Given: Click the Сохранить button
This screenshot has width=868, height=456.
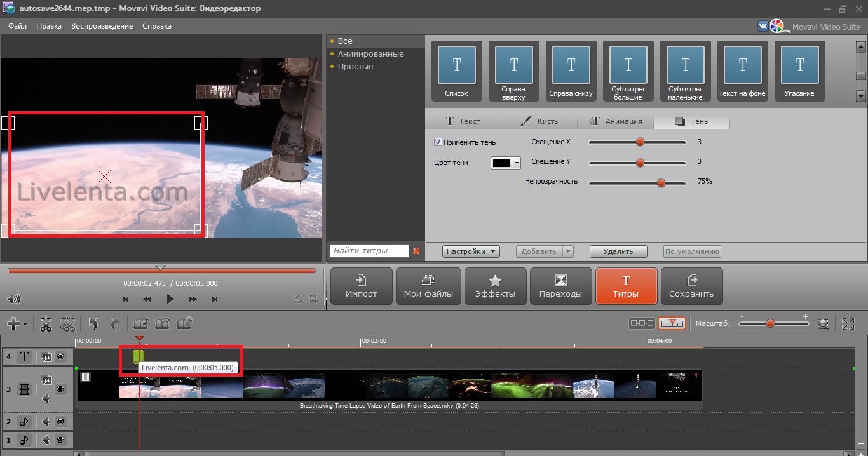Looking at the screenshot, I should point(691,286).
